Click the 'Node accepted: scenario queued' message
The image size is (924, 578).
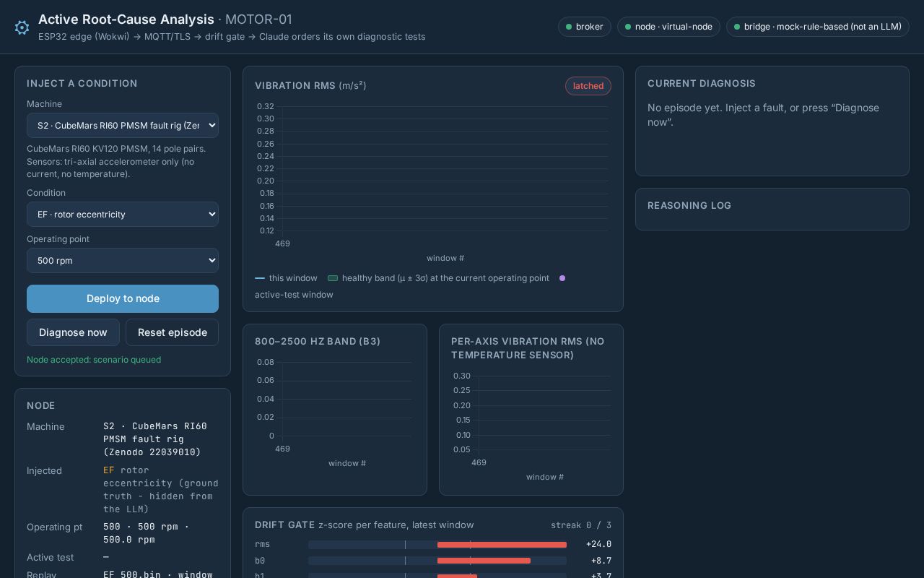tap(94, 360)
